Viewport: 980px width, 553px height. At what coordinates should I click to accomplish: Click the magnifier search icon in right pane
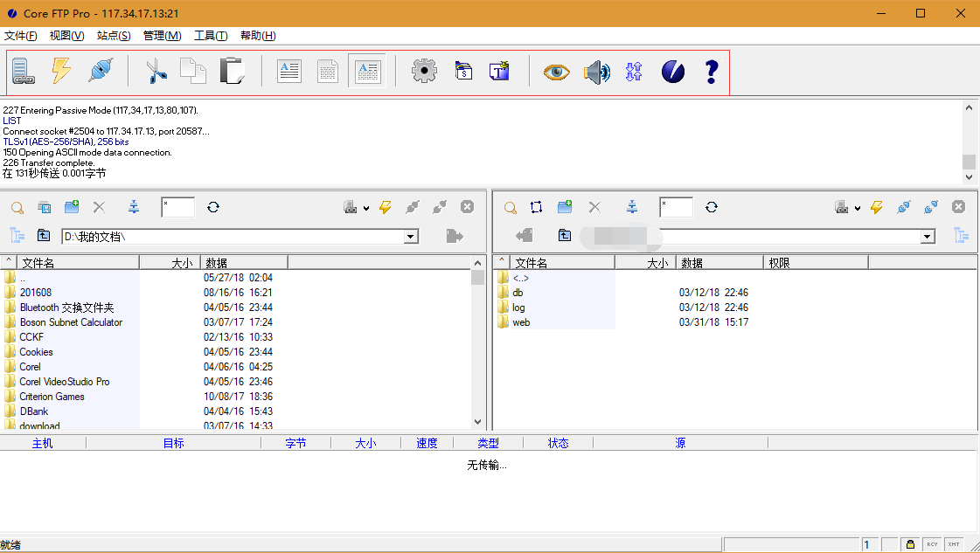(511, 207)
